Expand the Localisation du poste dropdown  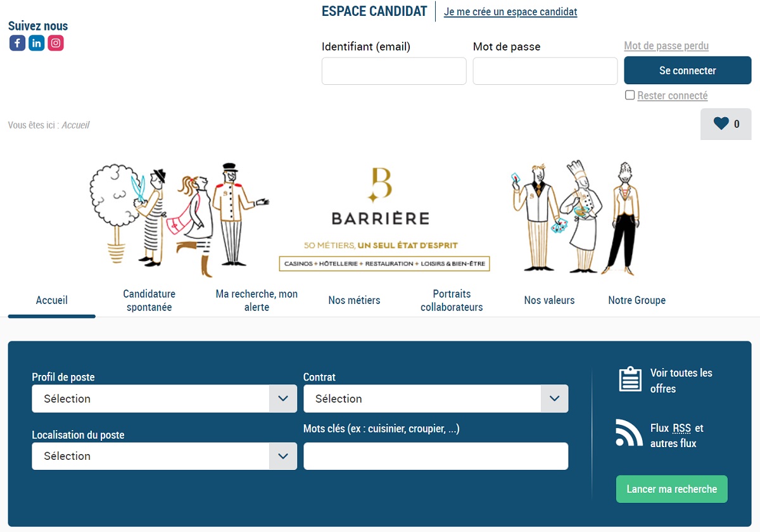pyautogui.click(x=164, y=456)
